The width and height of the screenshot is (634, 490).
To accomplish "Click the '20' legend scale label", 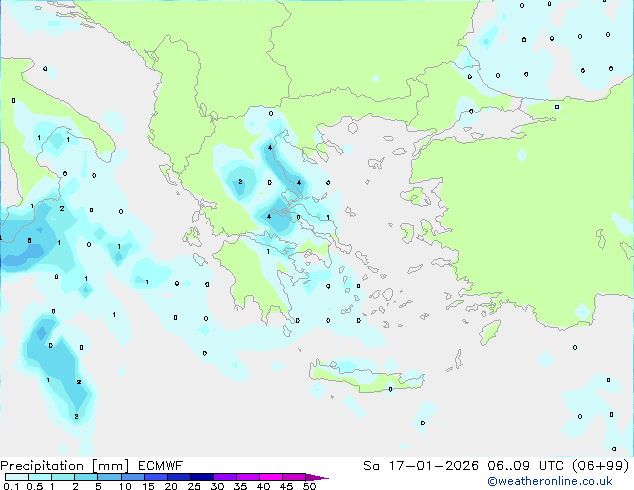I will tap(171, 486).
